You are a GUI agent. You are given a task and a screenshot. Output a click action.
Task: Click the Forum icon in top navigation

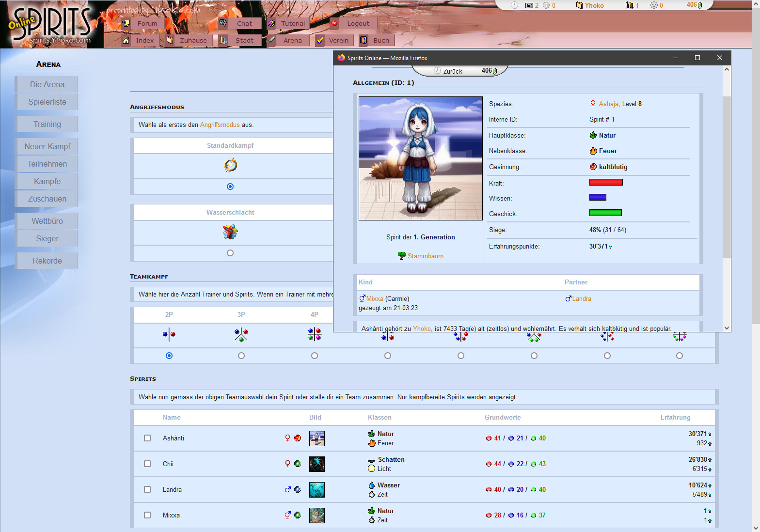(x=126, y=23)
